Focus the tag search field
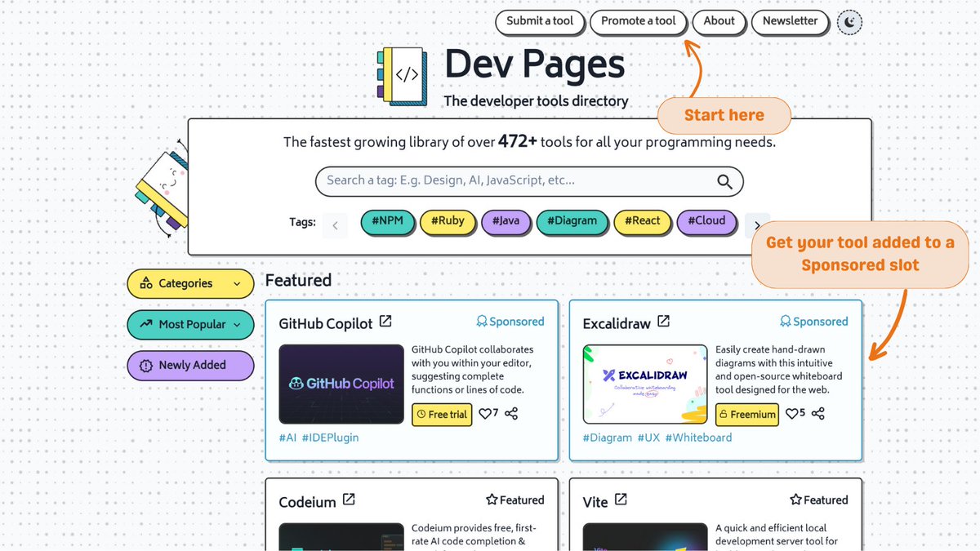The height and width of the screenshot is (551, 980). (x=529, y=181)
